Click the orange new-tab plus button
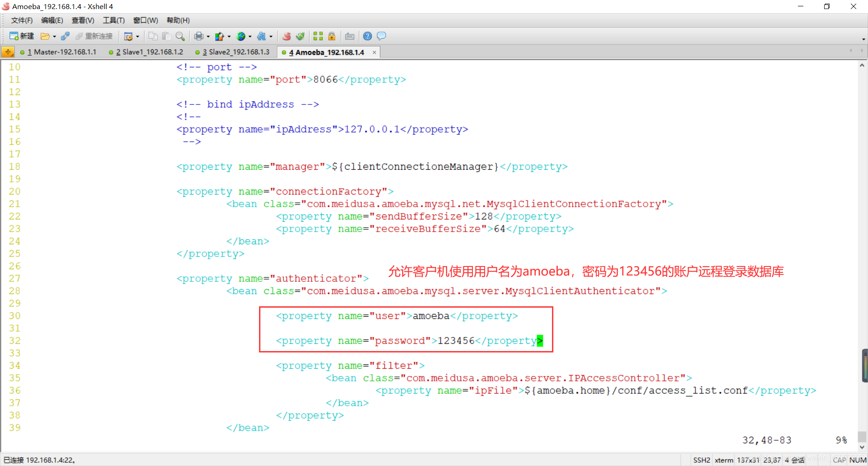868x466 pixels. click(8, 52)
